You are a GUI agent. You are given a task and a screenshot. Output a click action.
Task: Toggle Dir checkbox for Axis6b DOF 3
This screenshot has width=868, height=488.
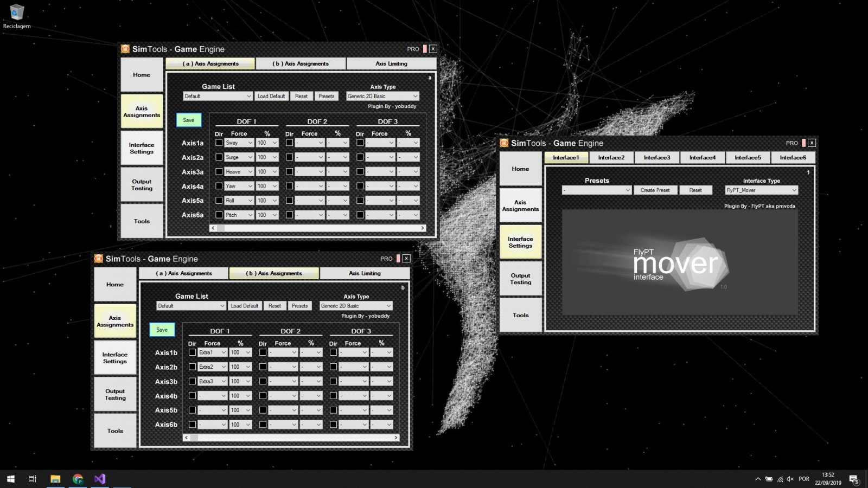tap(334, 425)
